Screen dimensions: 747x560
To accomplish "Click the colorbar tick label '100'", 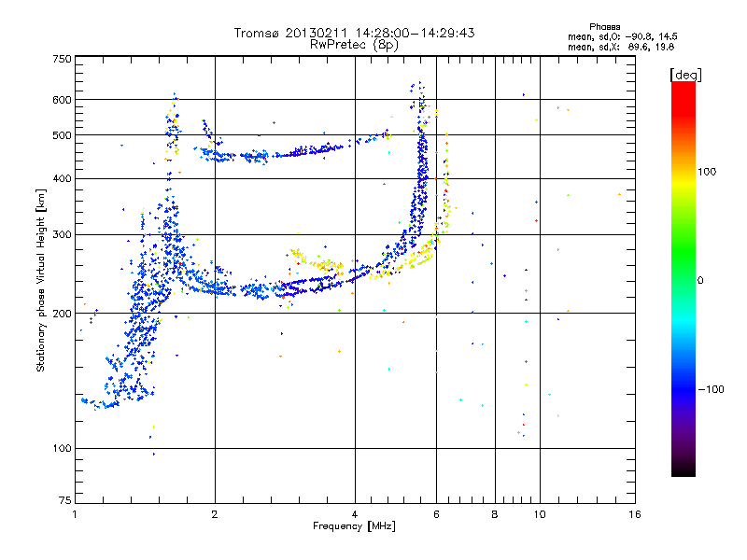I will click(x=707, y=172).
